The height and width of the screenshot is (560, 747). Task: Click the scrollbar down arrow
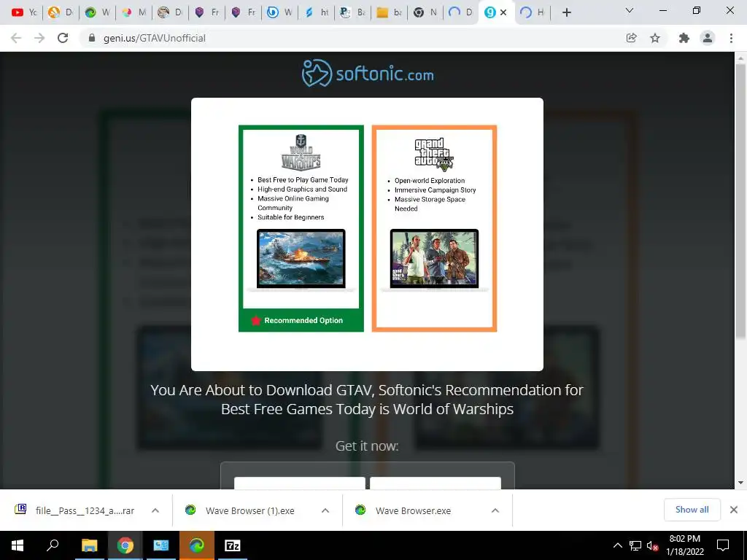click(x=740, y=483)
